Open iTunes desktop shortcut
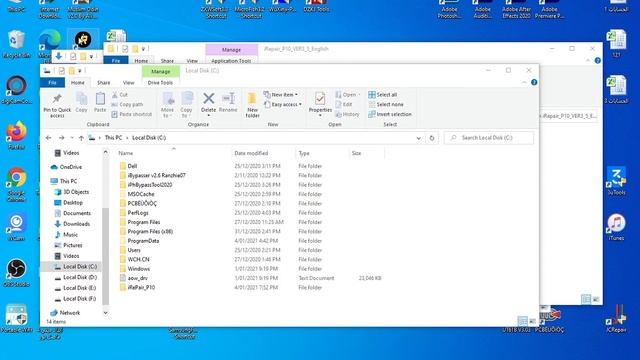This screenshot has height=360, width=640. pos(616,227)
